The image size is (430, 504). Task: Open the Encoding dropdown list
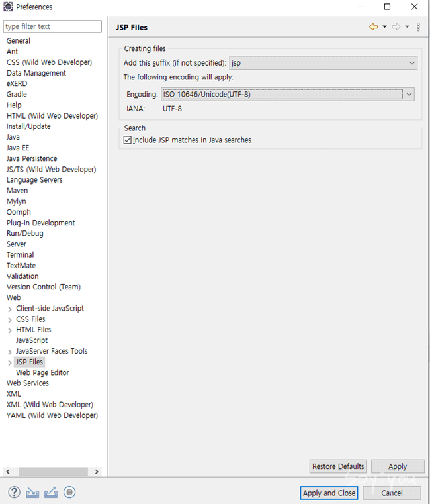click(409, 95)
